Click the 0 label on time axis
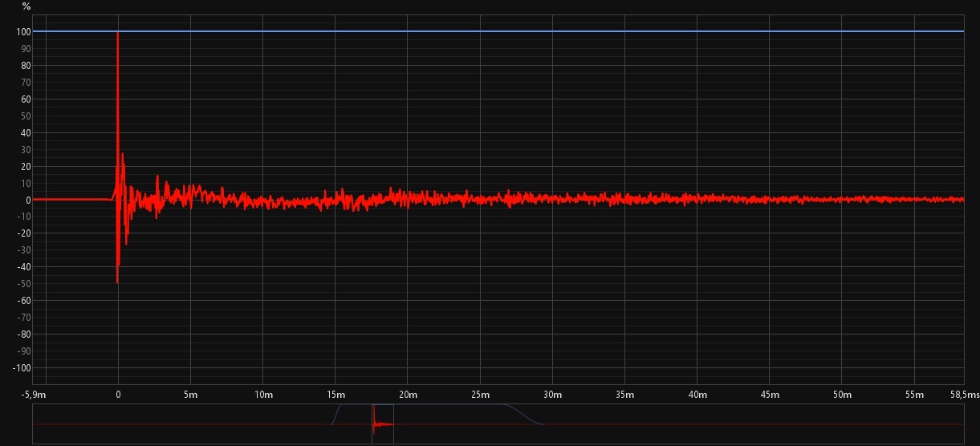Image resolution: width=980 pixels, height=446 pixels. (118, 395)
